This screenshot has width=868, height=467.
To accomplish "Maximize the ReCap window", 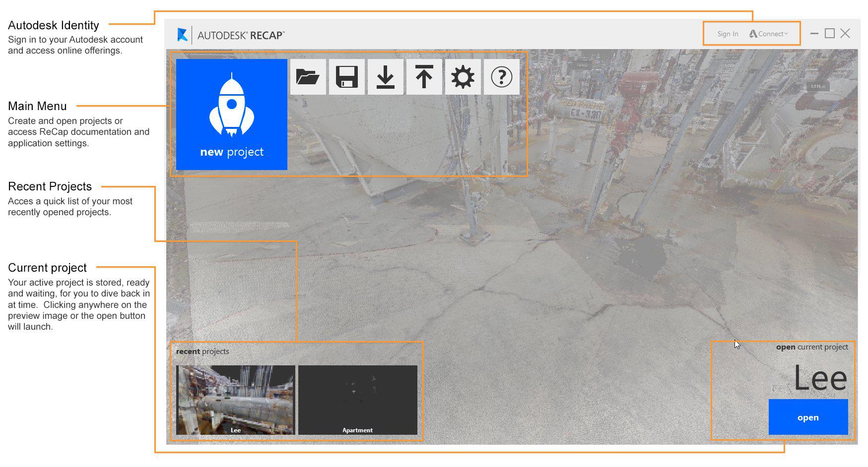I will [x=830, y=33].
